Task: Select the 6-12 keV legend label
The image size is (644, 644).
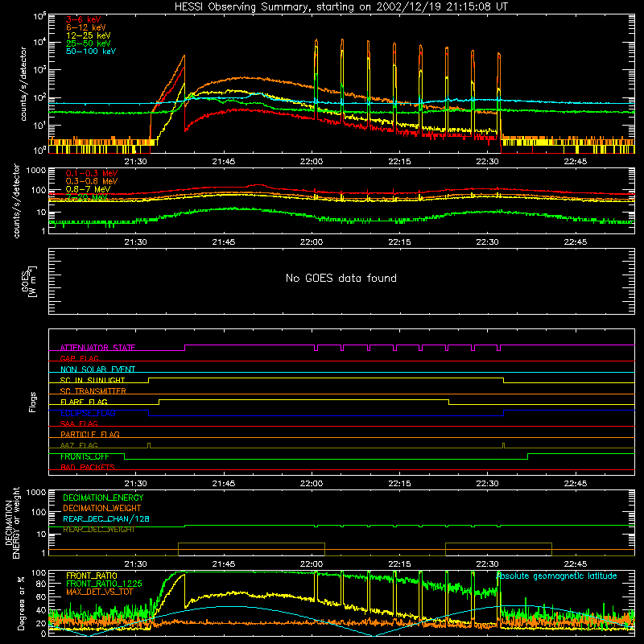Action: (x=86, y=27)
